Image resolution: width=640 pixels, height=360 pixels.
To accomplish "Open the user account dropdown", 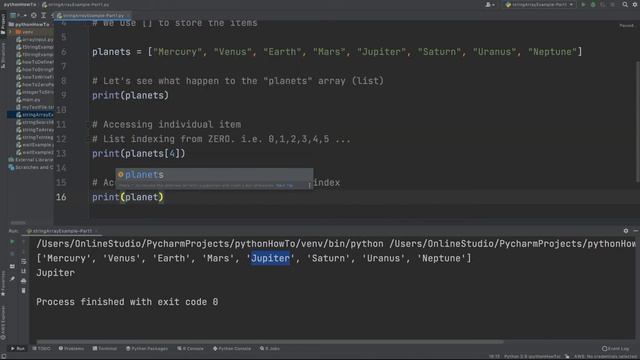I will click(490, 4).
